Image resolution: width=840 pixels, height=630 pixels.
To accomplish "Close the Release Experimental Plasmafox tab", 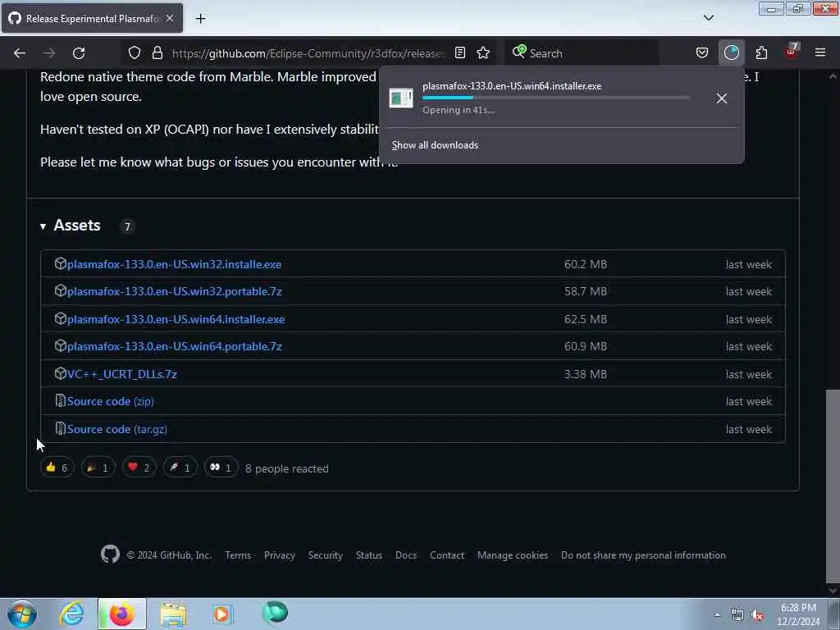I will 170,18.
